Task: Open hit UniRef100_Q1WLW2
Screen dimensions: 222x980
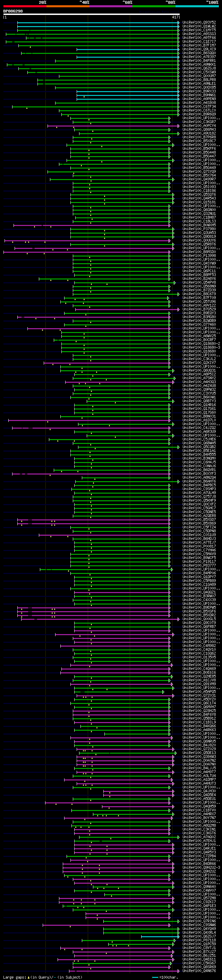Action: pos(199,26)
